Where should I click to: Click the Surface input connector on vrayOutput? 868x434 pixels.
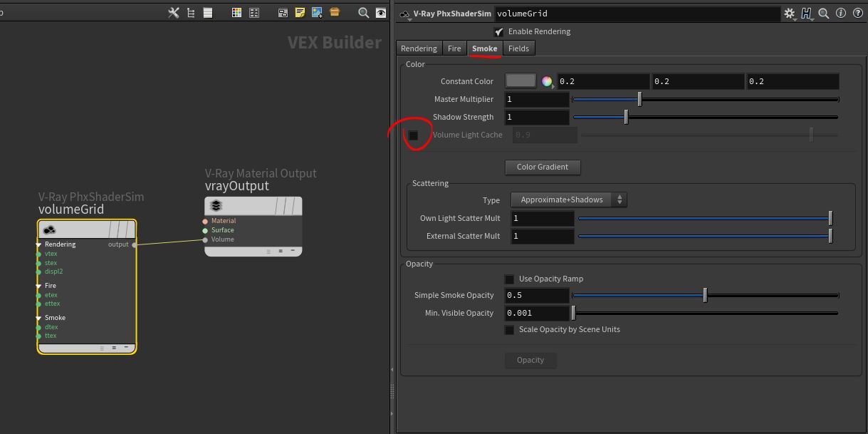pos(205,230)
